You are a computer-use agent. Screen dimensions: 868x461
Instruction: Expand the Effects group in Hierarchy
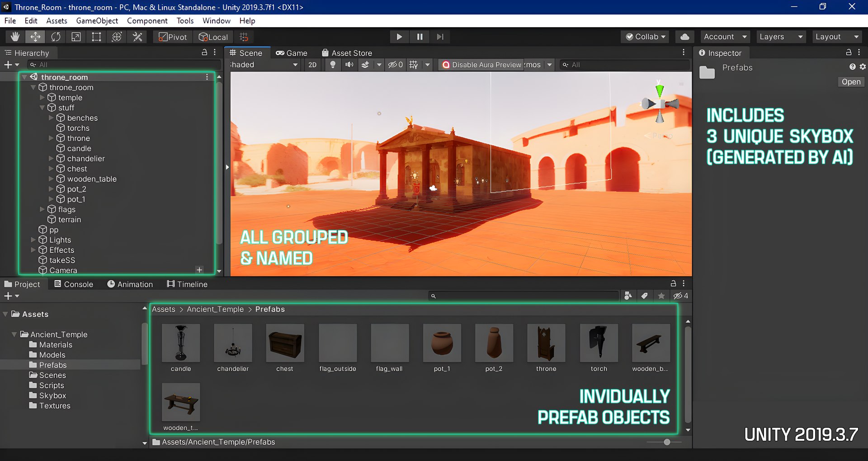pos(33,250)
